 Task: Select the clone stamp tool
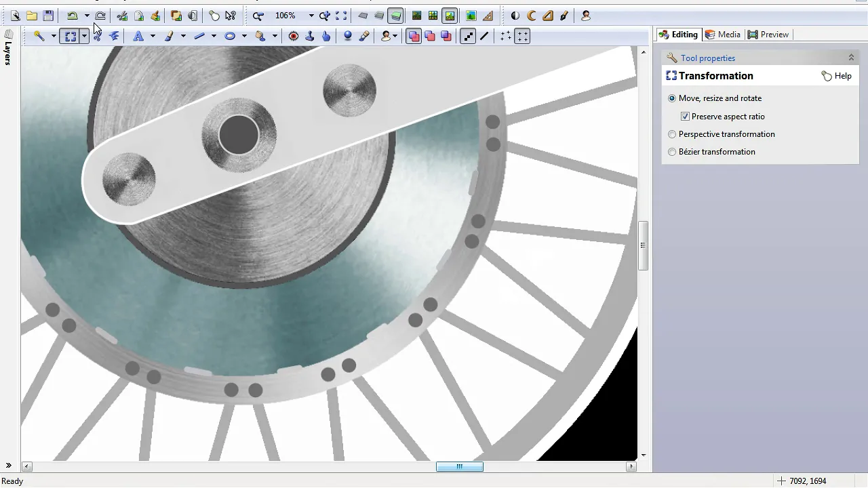click(310, 36)
